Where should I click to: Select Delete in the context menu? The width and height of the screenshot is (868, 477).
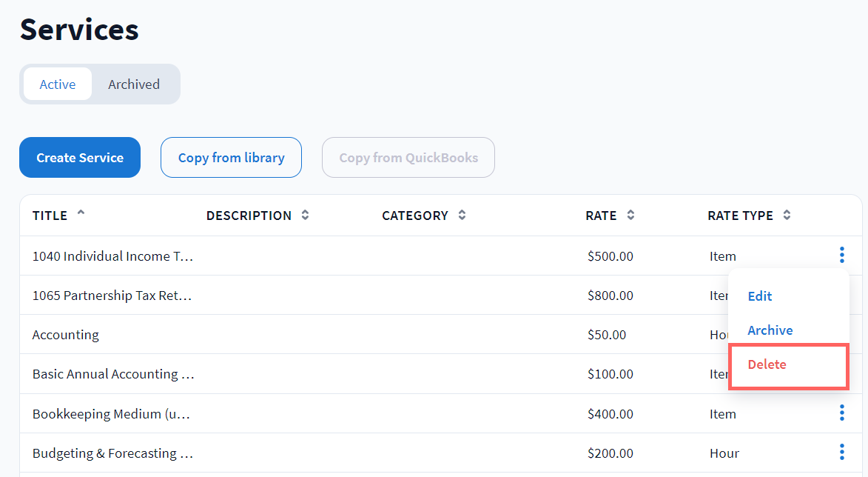pyautogui.click(x=767, y=364)
